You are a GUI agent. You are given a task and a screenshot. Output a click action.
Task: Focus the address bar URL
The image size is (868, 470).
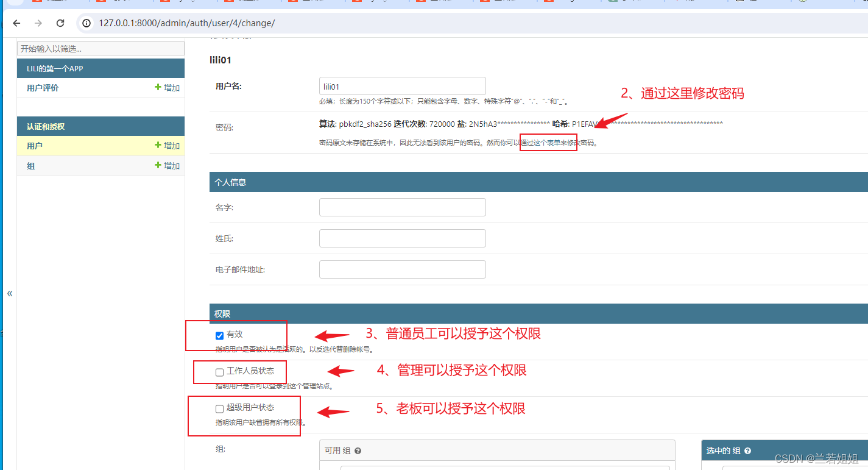(x=187, y=23)
